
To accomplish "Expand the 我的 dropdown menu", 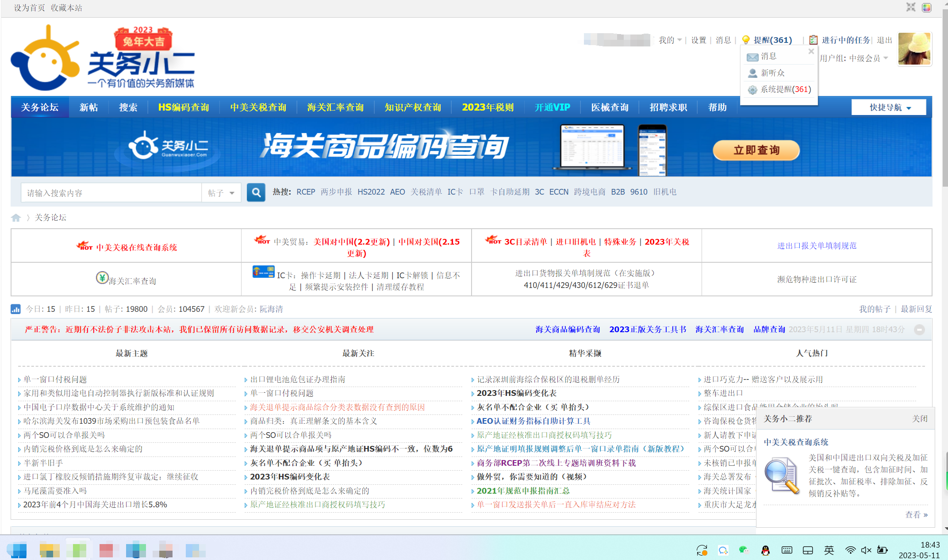I will pos(670,40).
